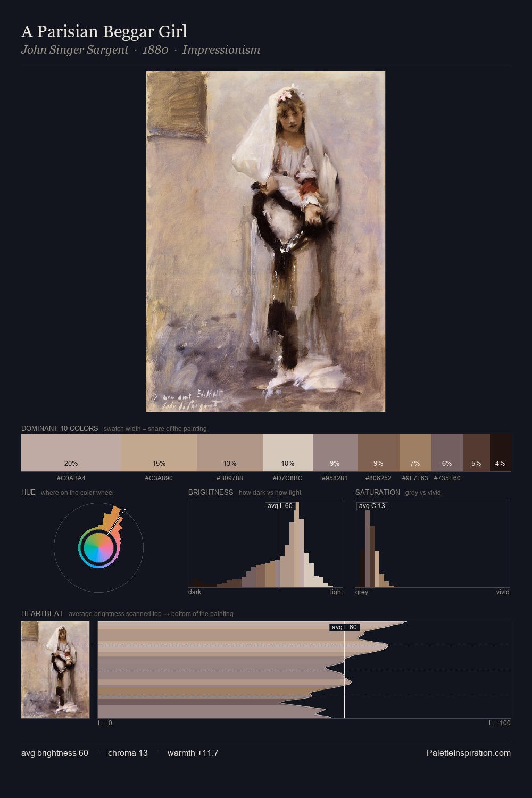
Task: Click the BRIGHTNESS section heading
Action: point(211,492)
